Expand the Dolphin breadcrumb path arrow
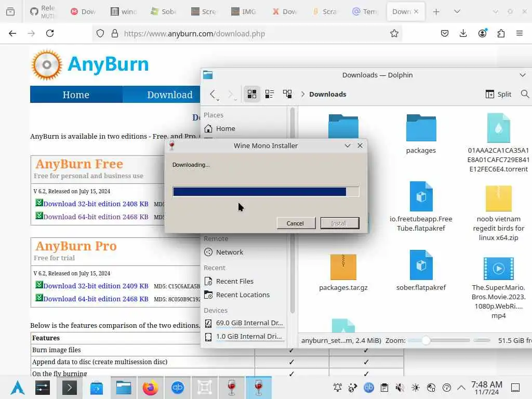The image size is (532, 399). coord(303,94)
